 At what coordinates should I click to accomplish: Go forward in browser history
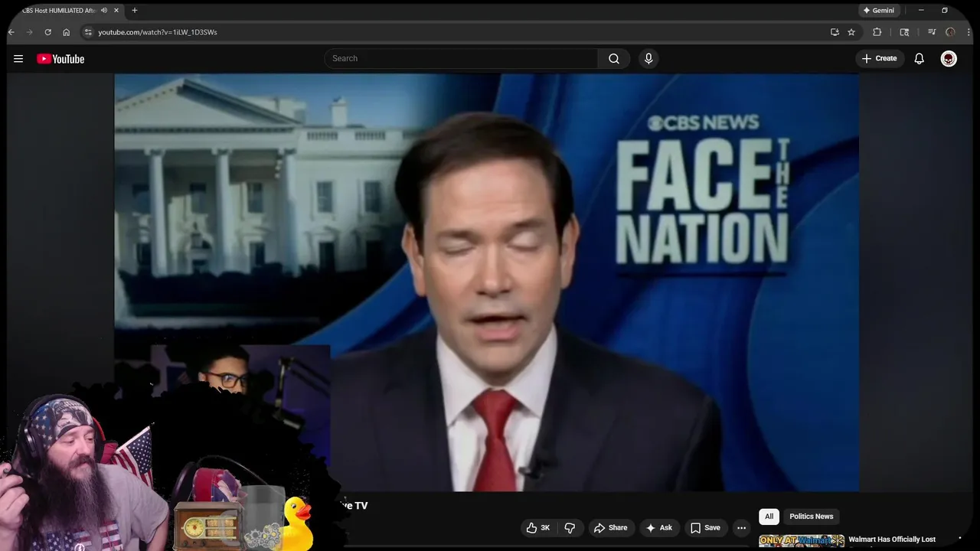pyautogui.click(x=30, y=32)
